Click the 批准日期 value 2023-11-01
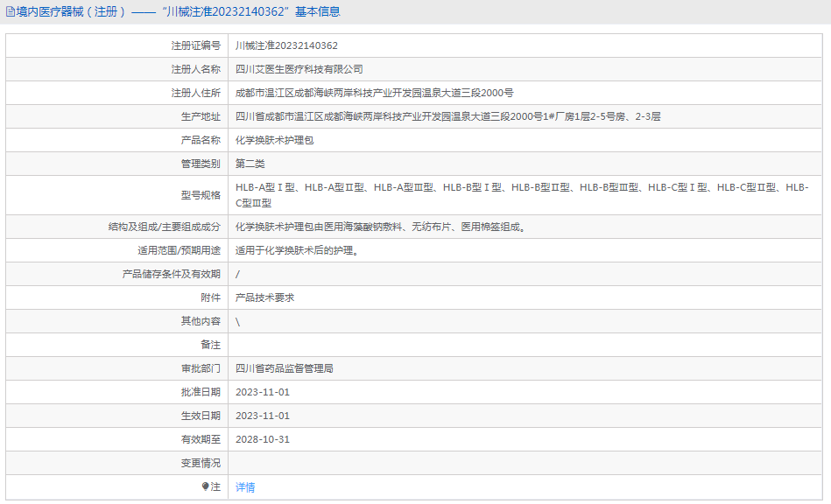Image resolution: width=831 pixels, height=504 pixels. (x=263, y=392)
